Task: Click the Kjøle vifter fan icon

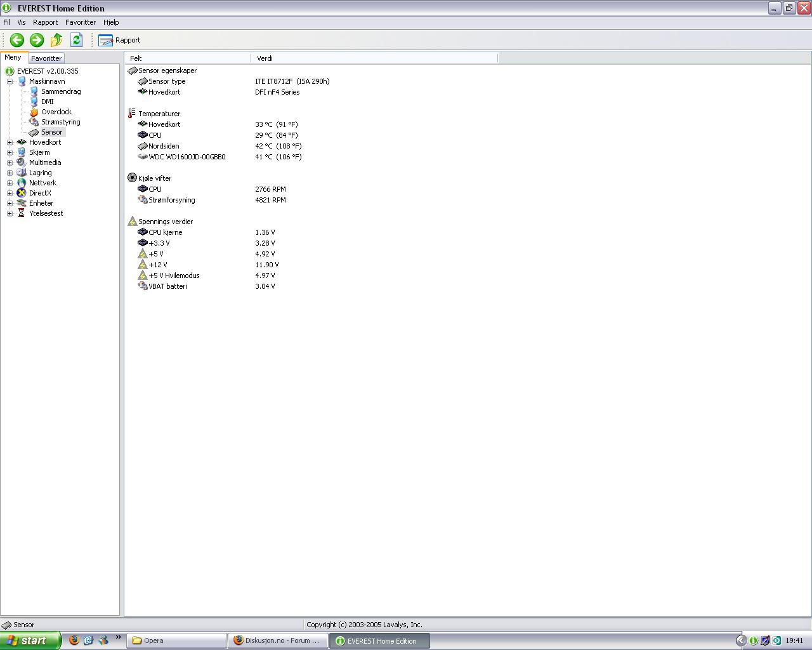Action: click(x=132, y=178)
